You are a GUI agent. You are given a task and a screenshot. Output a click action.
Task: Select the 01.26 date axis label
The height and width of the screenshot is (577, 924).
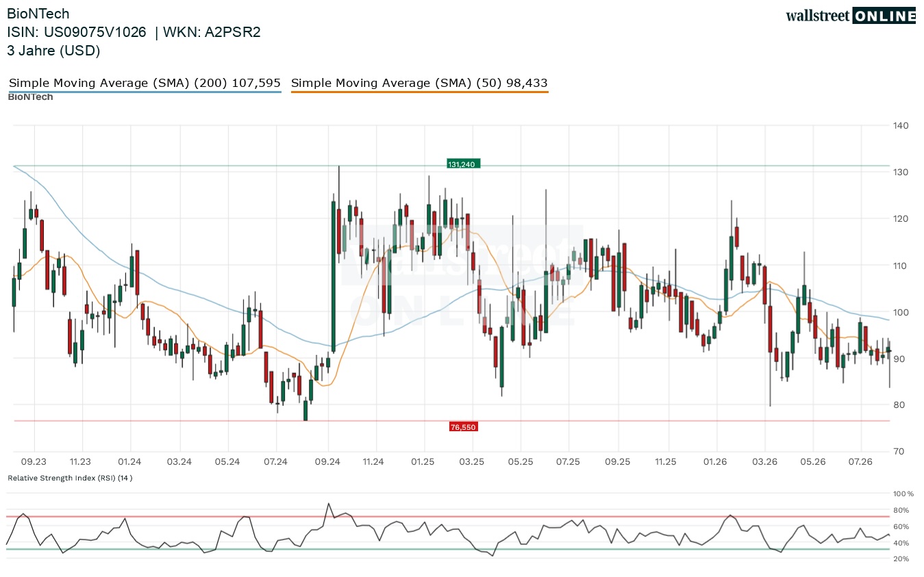pyautogui.click(x=715, y=462)
